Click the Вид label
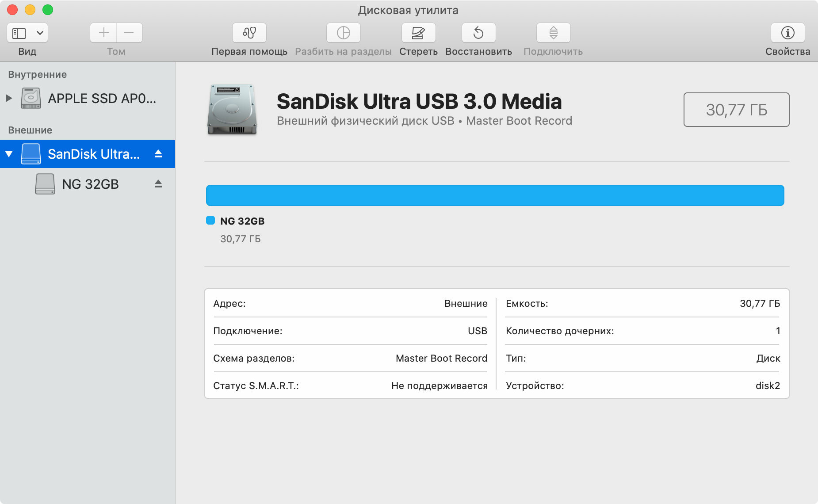Screen dimensions: 818x504 (x=27, y=51)
